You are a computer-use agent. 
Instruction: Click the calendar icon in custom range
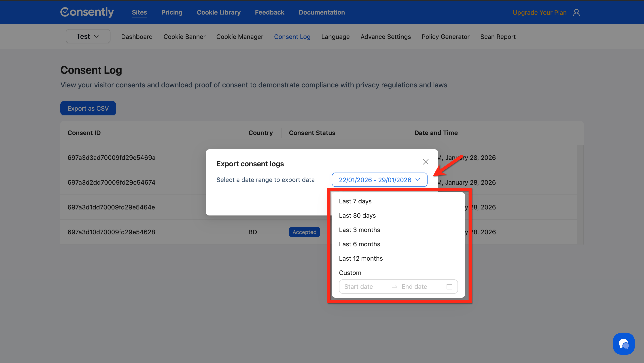pyautogui.click(x=449, y=287)
